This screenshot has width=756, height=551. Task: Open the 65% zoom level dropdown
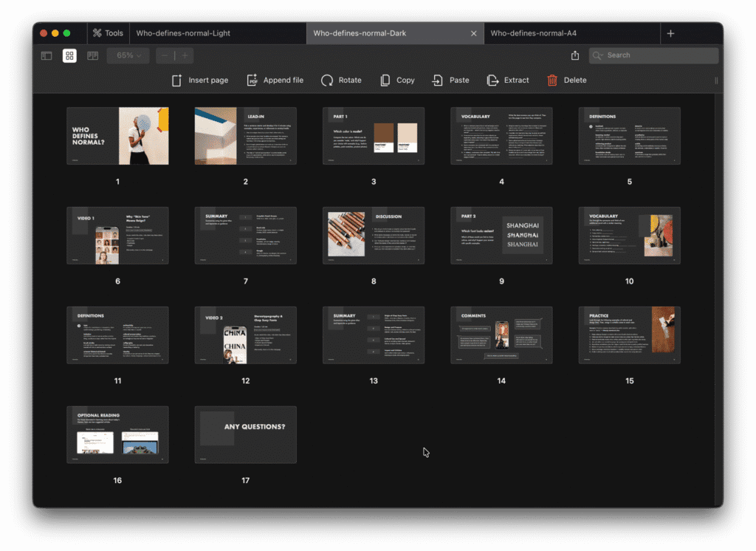128,55
